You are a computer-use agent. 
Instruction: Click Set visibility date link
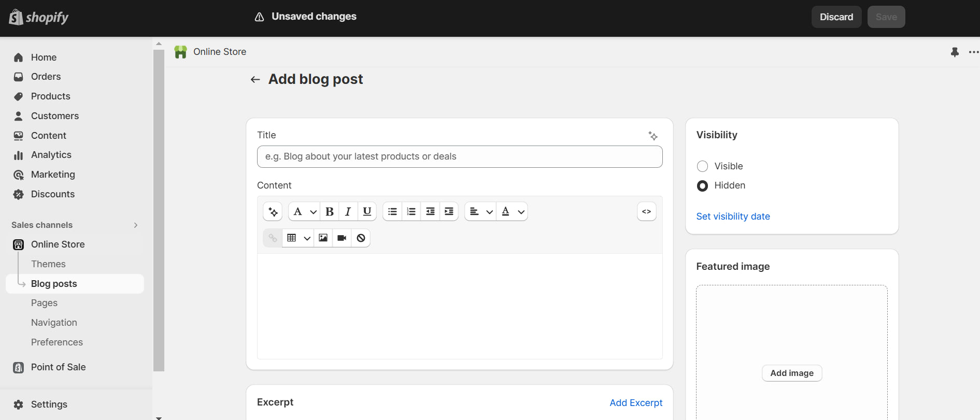[733, 216]
